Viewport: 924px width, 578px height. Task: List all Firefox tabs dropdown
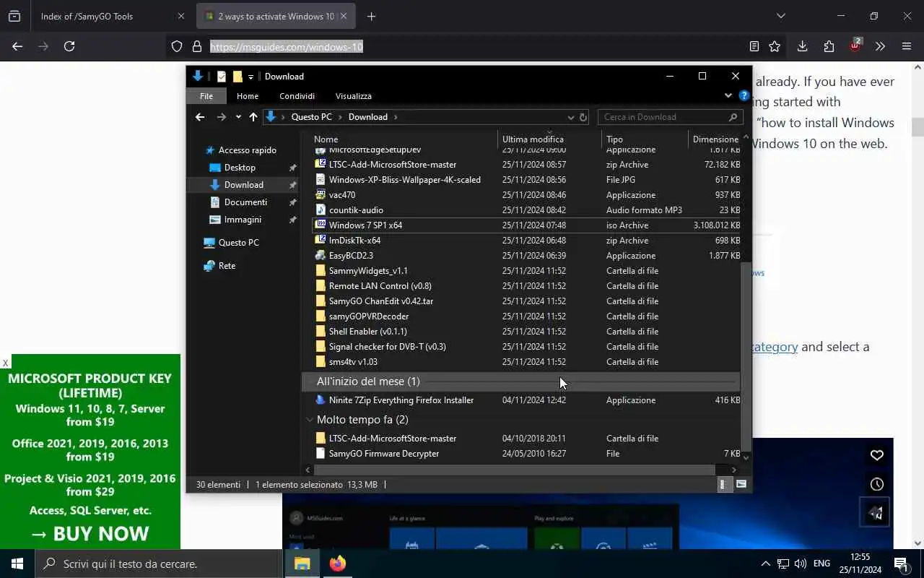[x=780, y=16]
